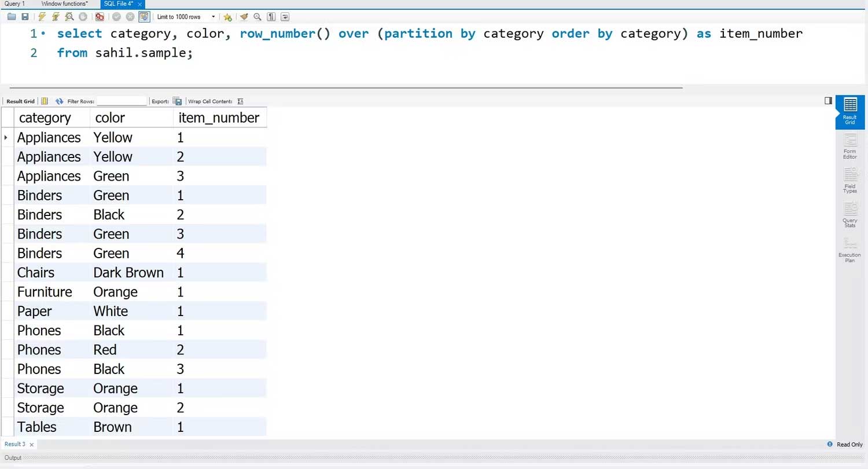
Task: Sort by the item_number column header
Action: pyautogui.click(x=219, y=118)
